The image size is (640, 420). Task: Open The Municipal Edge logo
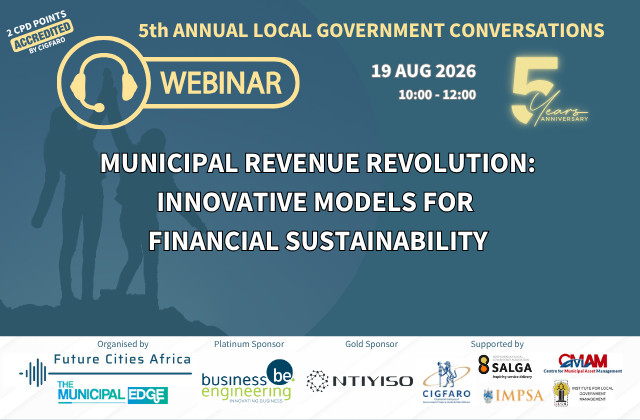112,393
